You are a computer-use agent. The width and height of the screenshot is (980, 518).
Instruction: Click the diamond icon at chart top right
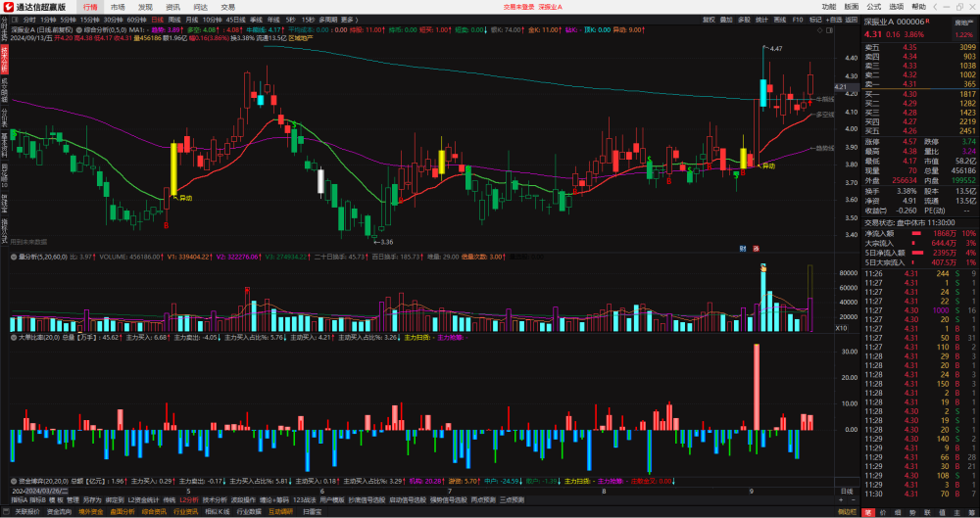[819, 30]
